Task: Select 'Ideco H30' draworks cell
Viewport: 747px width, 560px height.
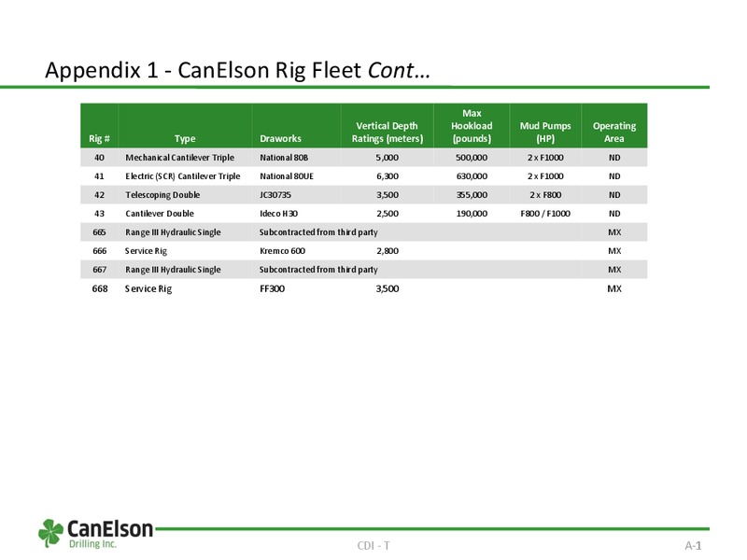Action: pos(278,214)
